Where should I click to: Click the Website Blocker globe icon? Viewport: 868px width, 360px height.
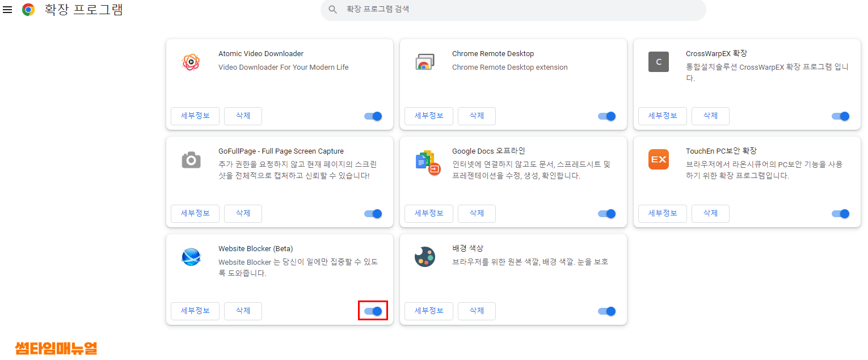click(x=191, y=257)
